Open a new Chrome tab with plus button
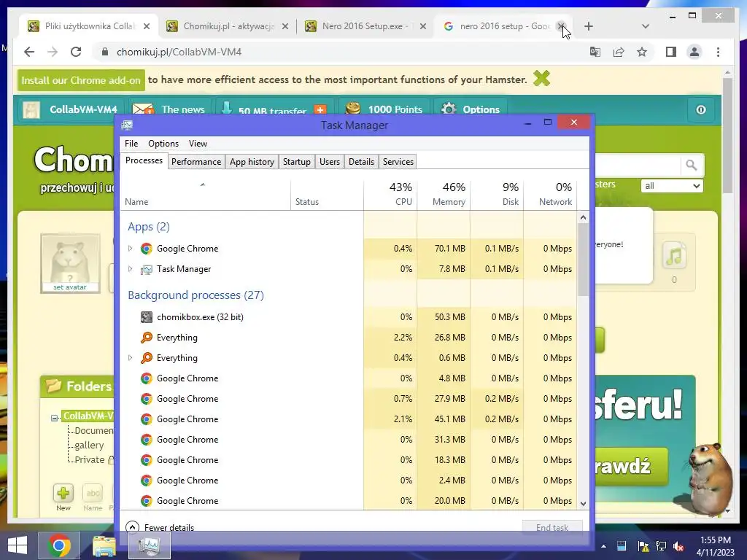Viewport: 747px width, 560px height. [589, 26]
